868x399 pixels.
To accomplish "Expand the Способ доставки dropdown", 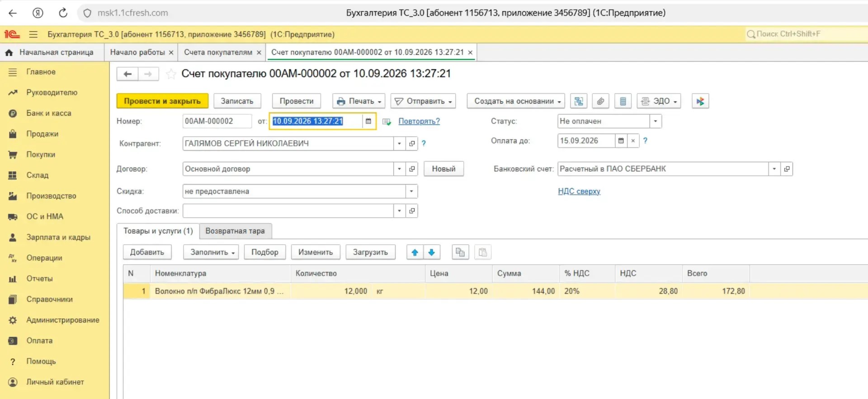I will tap(399, 211).
